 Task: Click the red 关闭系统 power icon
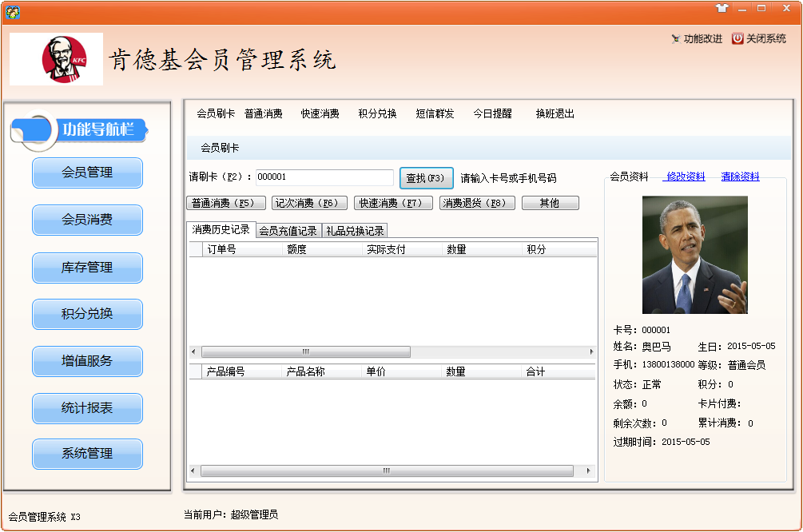737,38
